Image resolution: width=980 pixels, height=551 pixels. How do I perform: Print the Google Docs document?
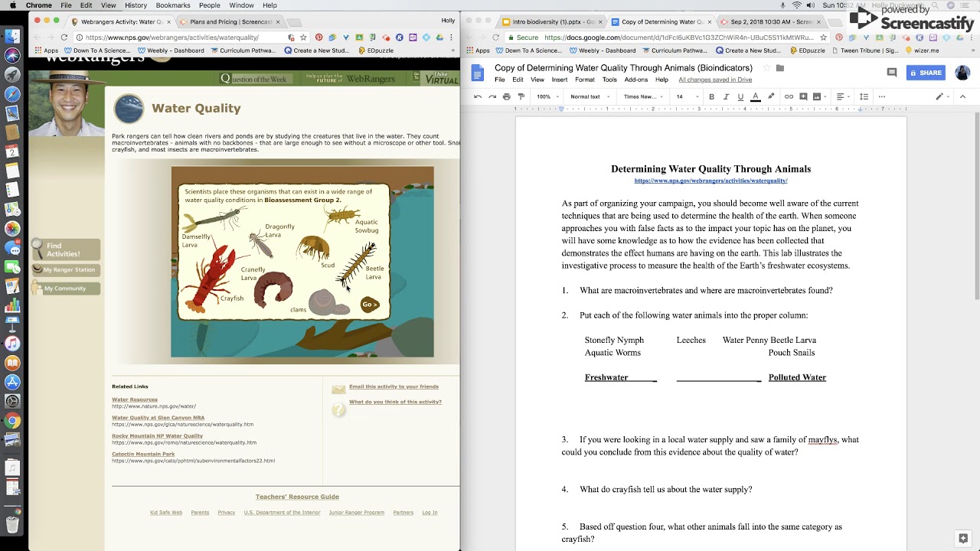tap(507, 96)
